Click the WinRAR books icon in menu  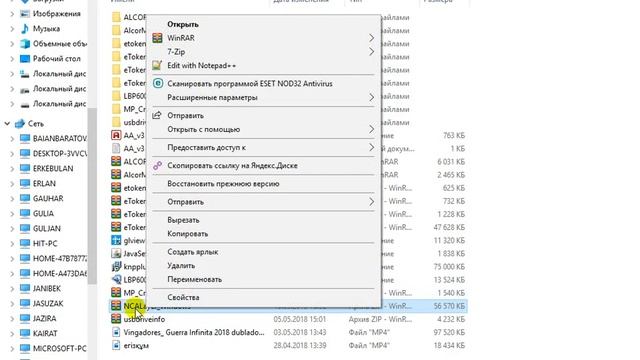tap(157, 38)
